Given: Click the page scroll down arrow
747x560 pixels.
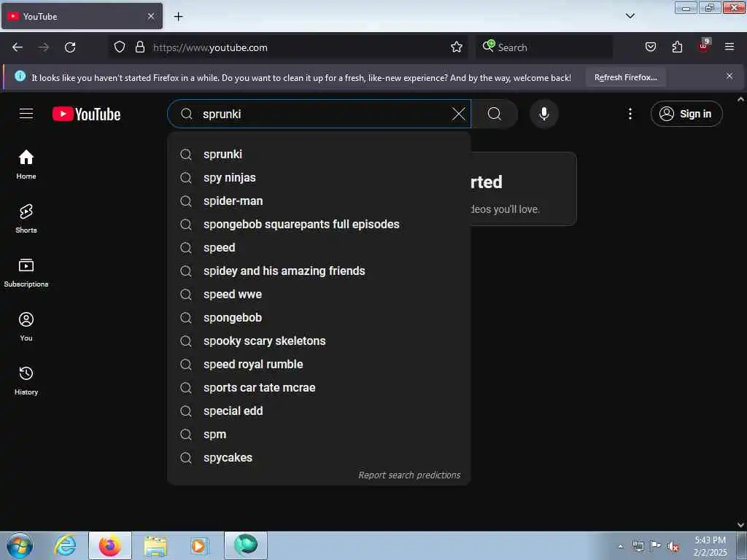Looking at the screenshot, I should point(741,525).
